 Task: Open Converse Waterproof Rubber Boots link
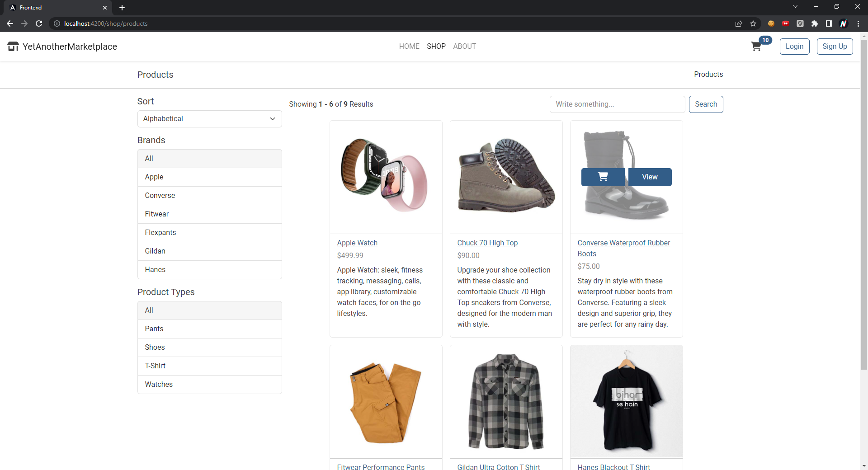[623, 249]
